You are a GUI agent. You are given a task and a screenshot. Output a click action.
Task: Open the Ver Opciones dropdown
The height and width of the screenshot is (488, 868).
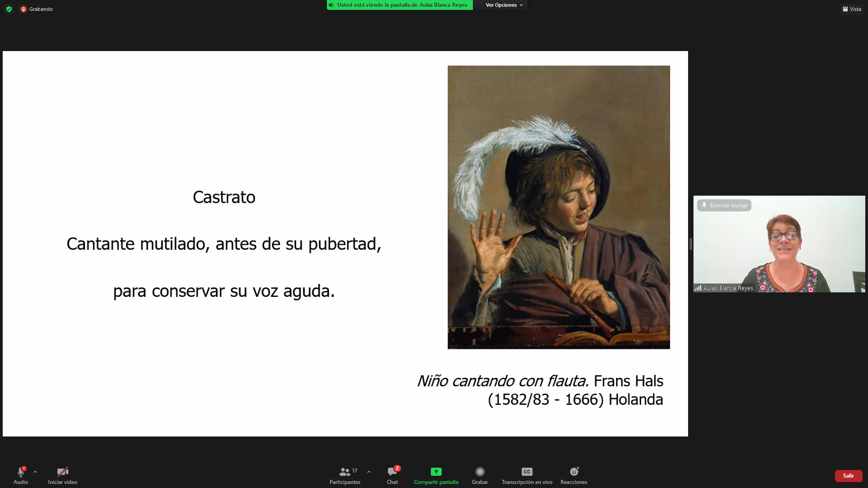pos(504,5)
